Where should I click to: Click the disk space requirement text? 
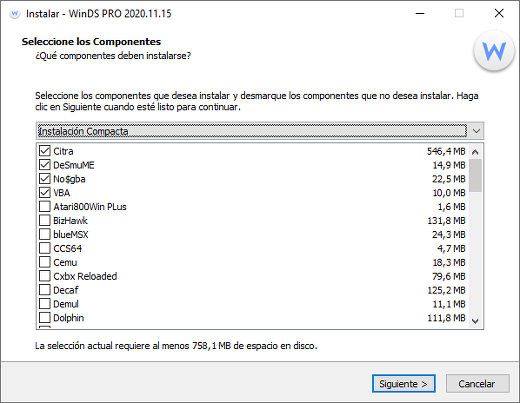[x=176, y=346]
